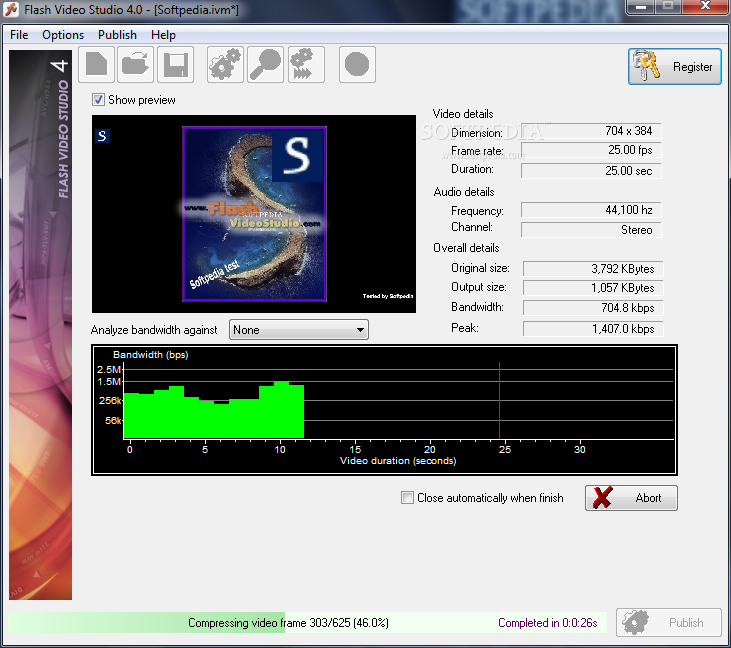Uncheck the Show preview checkbox

click(98, 100)
